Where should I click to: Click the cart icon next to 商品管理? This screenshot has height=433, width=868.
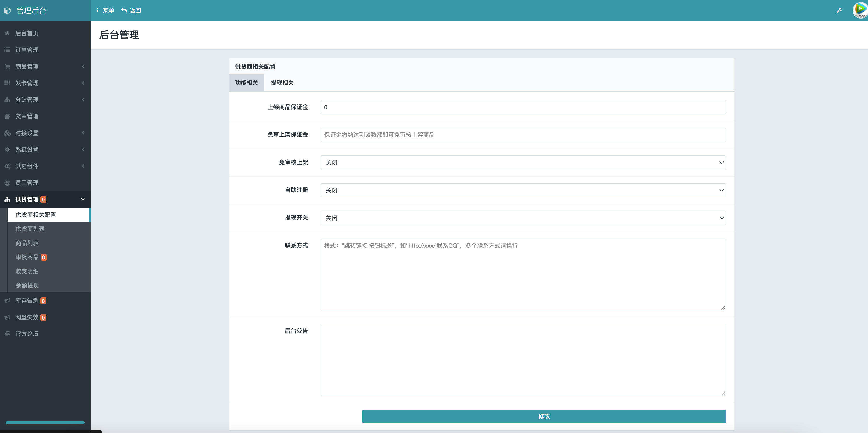tap(7, 66)
